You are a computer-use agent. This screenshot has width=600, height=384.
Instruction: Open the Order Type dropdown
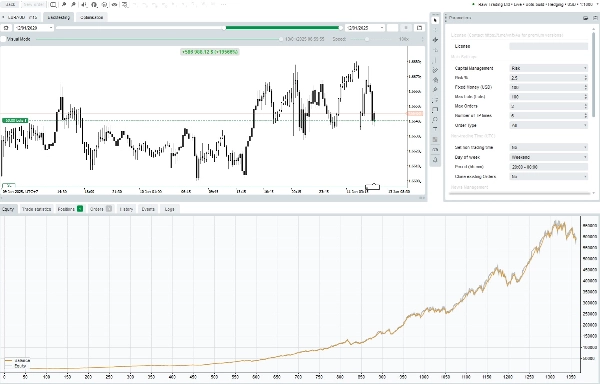(x=548, y=125)
